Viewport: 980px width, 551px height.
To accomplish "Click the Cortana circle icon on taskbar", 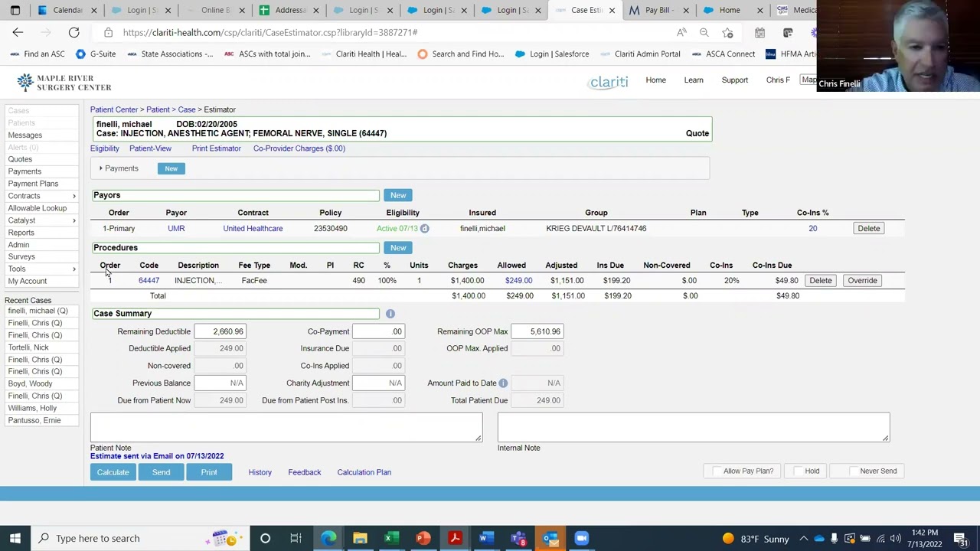I will pyautogui.click(x=265, y=538).
